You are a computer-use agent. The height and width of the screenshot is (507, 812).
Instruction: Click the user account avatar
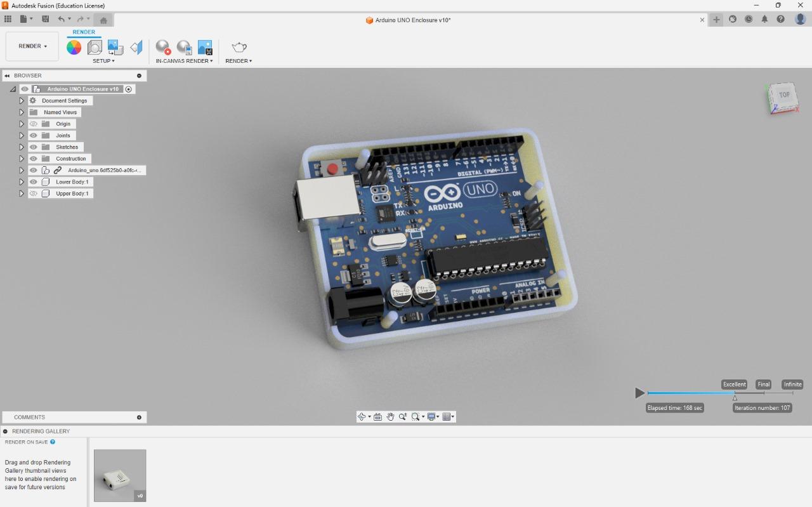pos(800,19)
